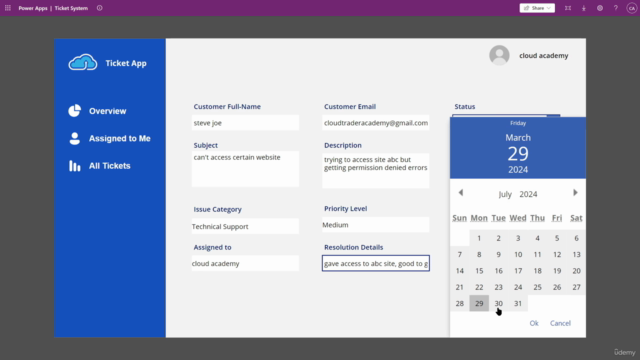Click the Share button
The width and height of the screenshot is (640, 360).
[537, 8]
